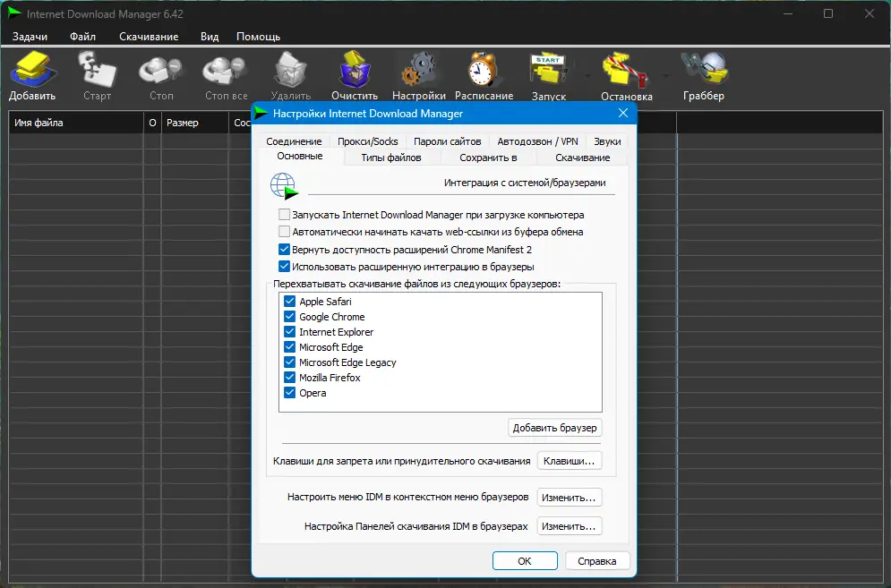Enable auto-download of web links from clipboard
This screenshot has height=588, width=891.
[284, 232]
